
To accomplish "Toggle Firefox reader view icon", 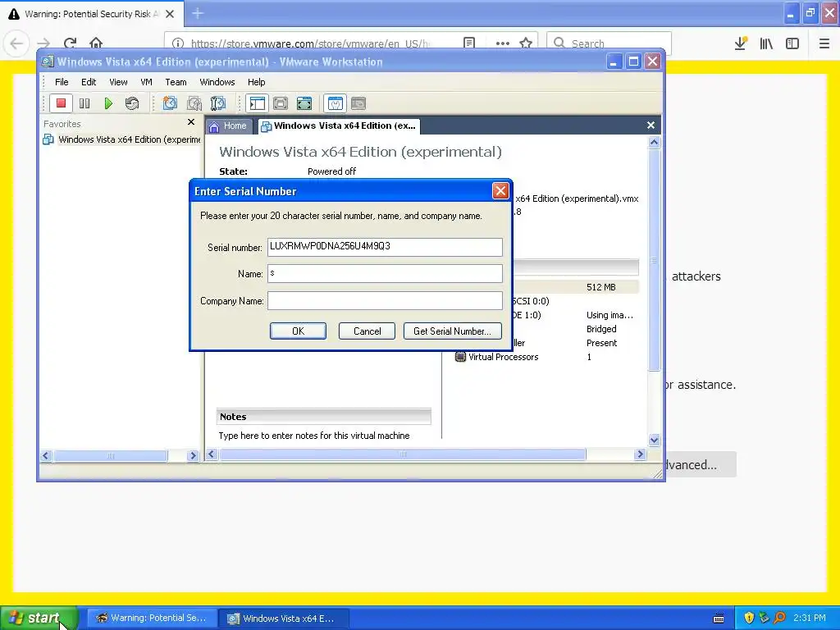I will coord(469,43).
